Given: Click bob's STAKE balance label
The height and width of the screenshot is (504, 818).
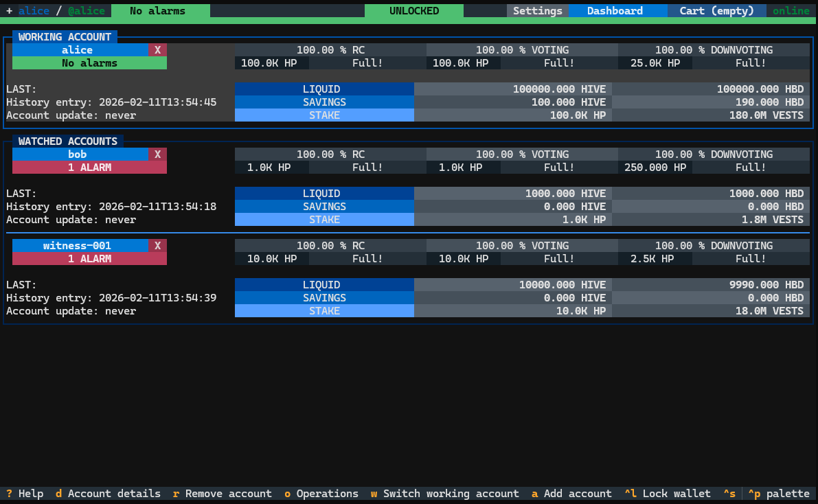Looking at the screenshot, I should click(x=324, y=219).
